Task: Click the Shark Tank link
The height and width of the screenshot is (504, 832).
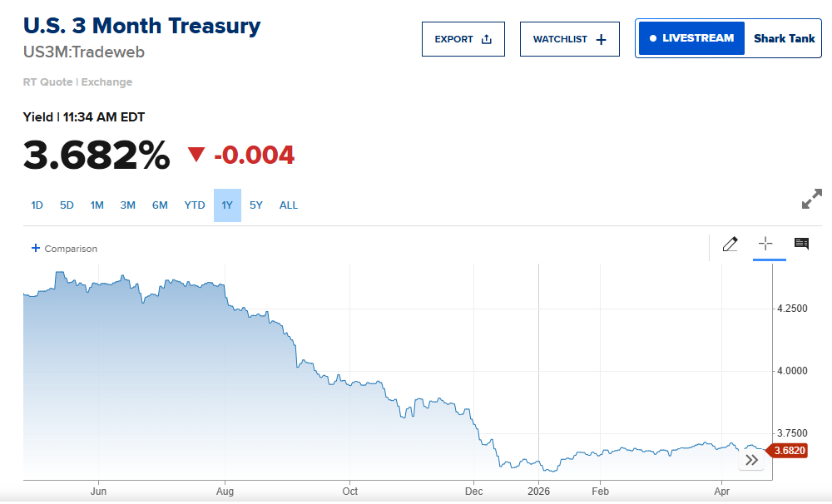Action: point(784,38)
